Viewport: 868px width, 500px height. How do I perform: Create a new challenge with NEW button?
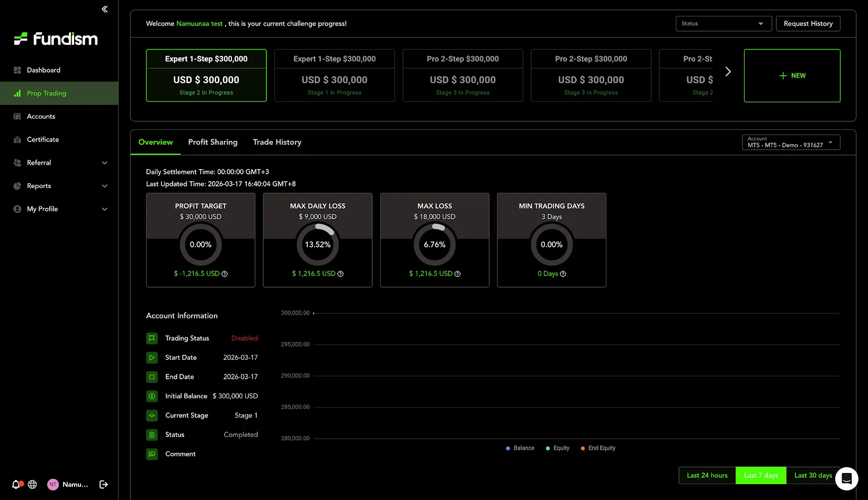[x=792, y=76]
